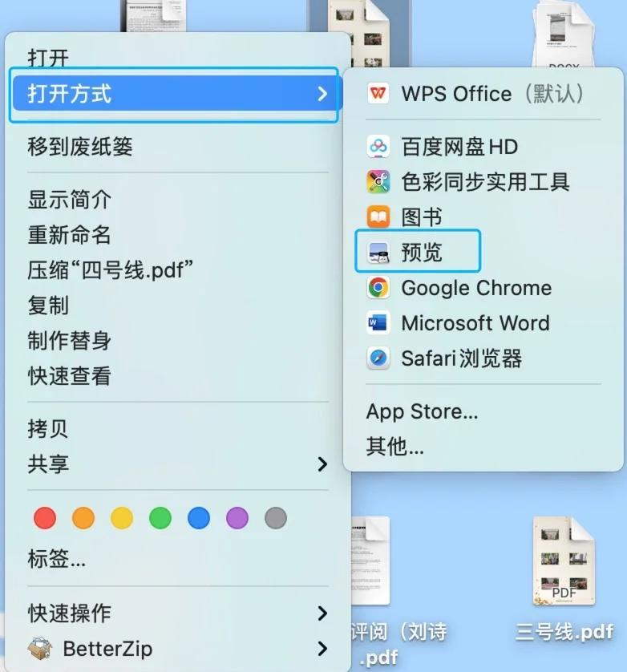The width and height of the screenshot is (627, 672).
Task: Click the Baidu Netdisk HD icon
Action: click(x=378, y=147)
